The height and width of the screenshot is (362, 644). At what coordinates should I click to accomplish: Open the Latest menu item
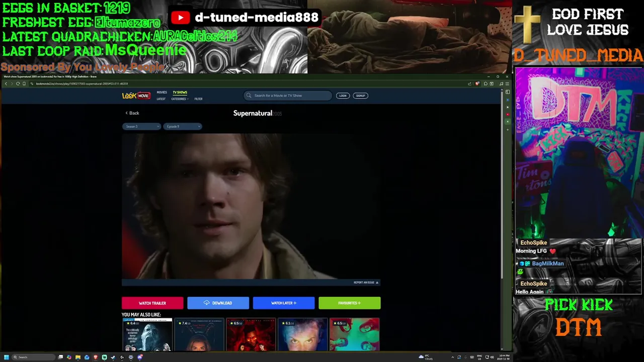pos(161,99)
